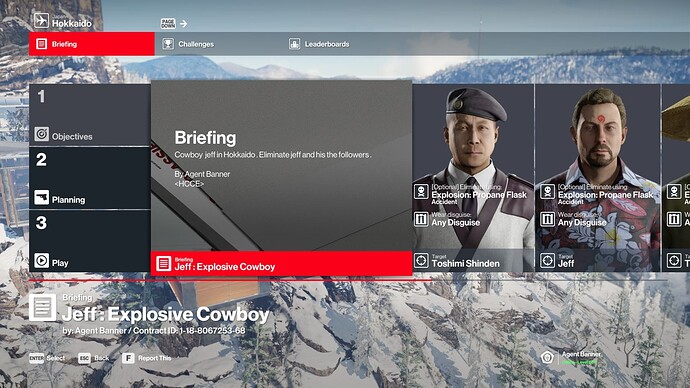Screen dimensions: 690x388
Task: Click the Play circle icon
Action: (x=42, y=260)
